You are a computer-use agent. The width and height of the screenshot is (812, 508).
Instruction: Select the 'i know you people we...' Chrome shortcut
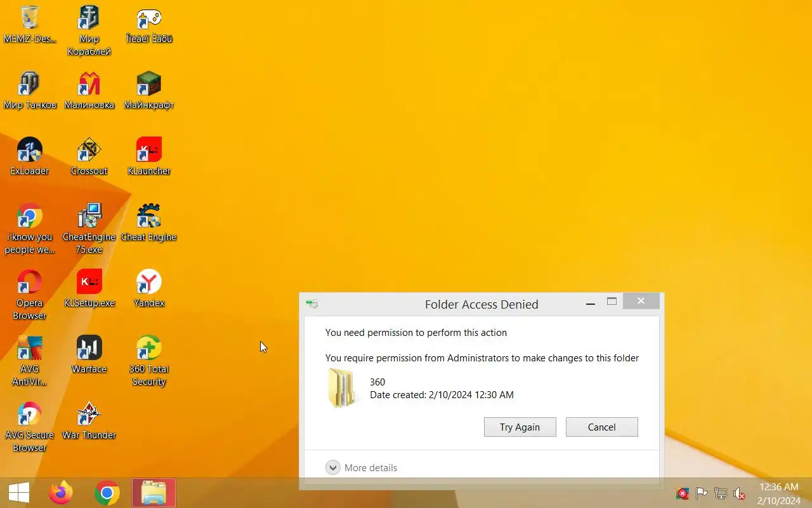[x=29, y=229]
